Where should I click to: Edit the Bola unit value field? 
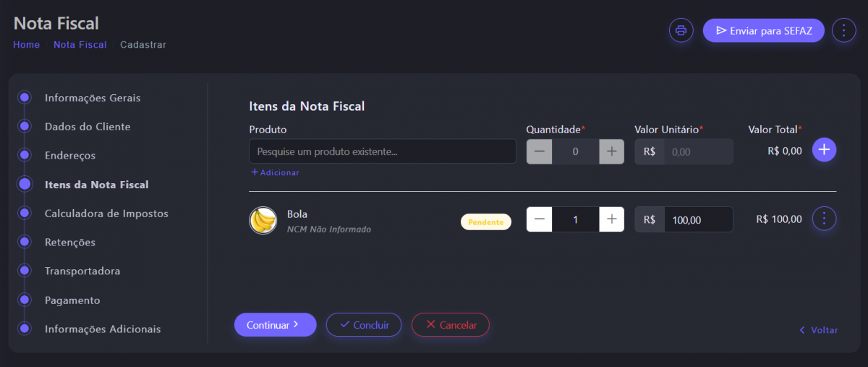click(x=697, y=219)
